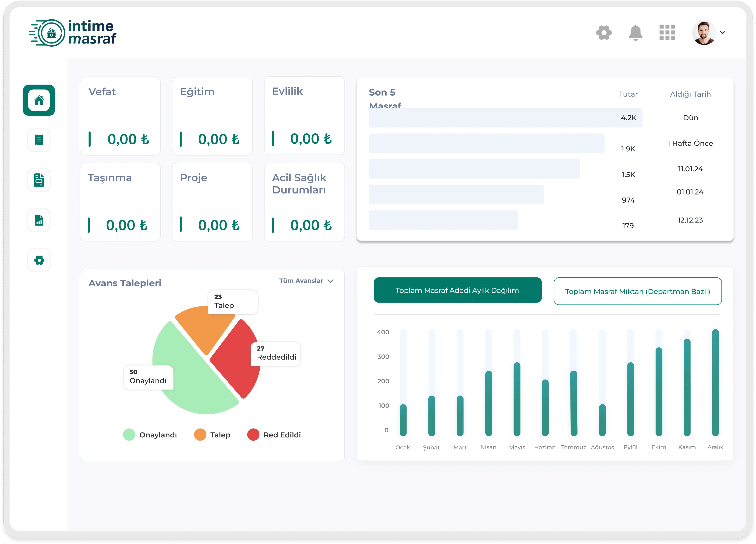
Task: Click the 50 Onaylandı chart label
Action: [x=148, y=377]
